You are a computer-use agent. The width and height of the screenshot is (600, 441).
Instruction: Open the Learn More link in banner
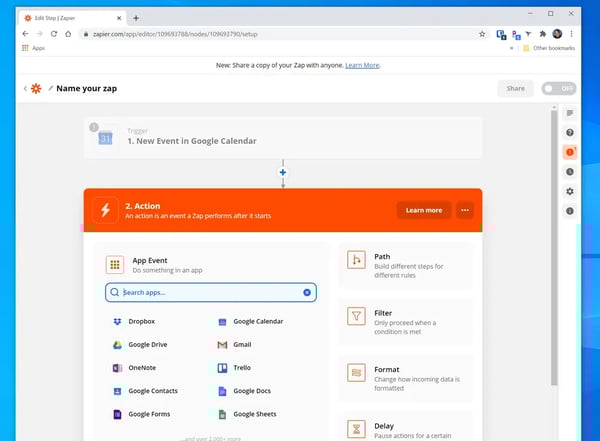[x=362, y=65]
